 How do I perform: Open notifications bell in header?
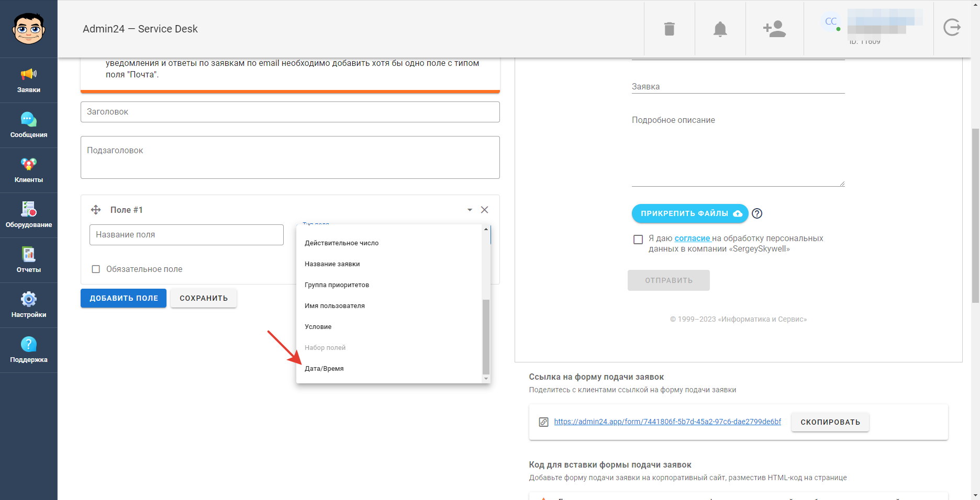pos(720,29)
